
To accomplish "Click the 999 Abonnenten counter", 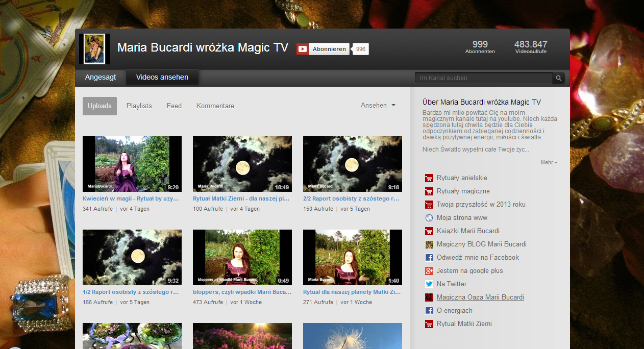I will [x=480, y=47].
